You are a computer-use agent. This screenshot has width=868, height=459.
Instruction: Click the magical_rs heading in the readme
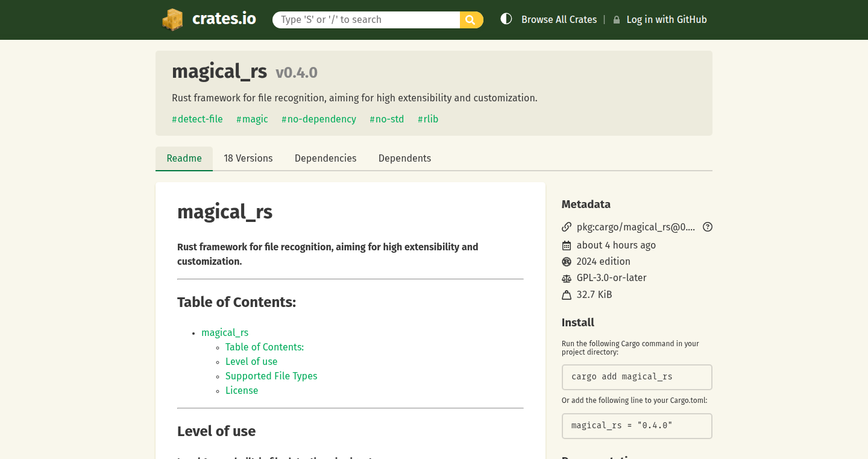tap(225, 212)
